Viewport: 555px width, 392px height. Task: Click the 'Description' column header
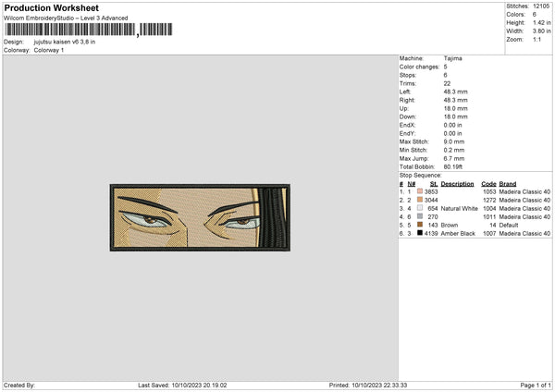tap(457, 184)
